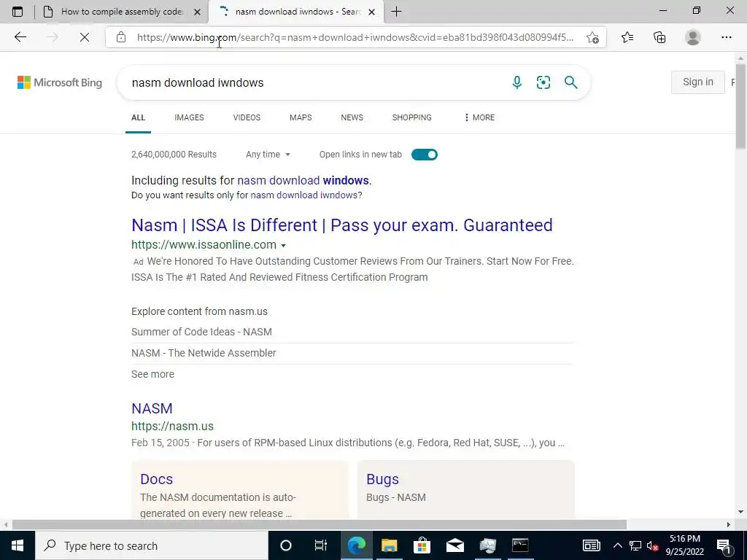
Task: Open the Microsoft Bing home logo
Action: pos(60,82)
